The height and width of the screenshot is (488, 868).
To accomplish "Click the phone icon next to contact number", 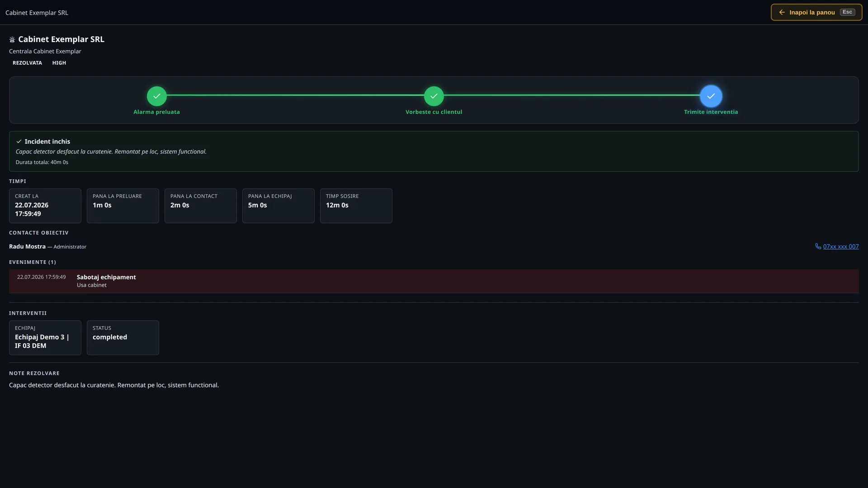I will 818,246.
